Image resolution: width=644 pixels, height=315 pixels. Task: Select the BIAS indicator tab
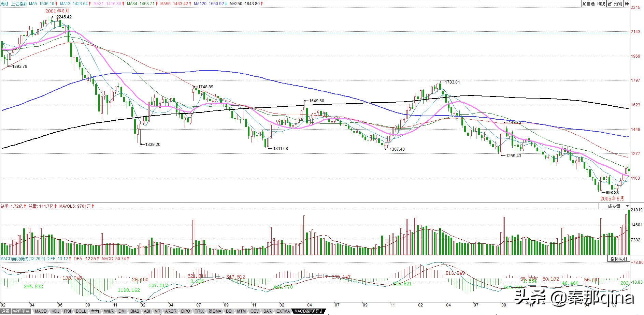click(x=135, y=311)
